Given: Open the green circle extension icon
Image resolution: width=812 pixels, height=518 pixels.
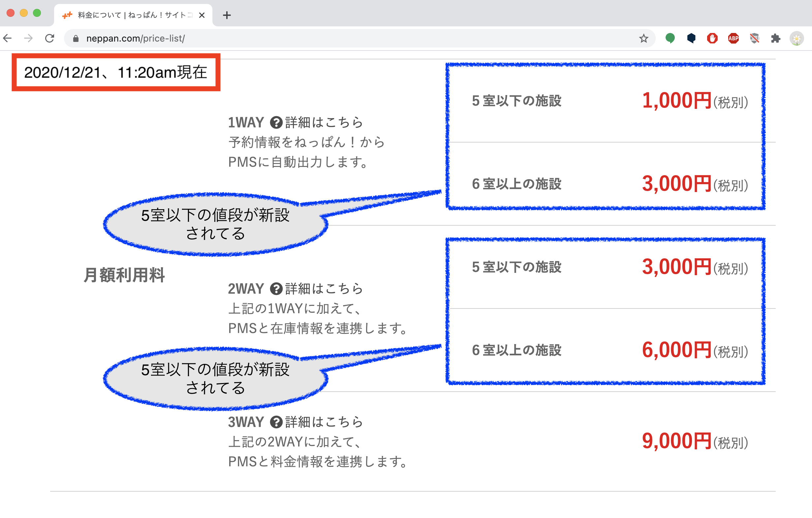Looking at the screenshot, I should pos(670,39).
